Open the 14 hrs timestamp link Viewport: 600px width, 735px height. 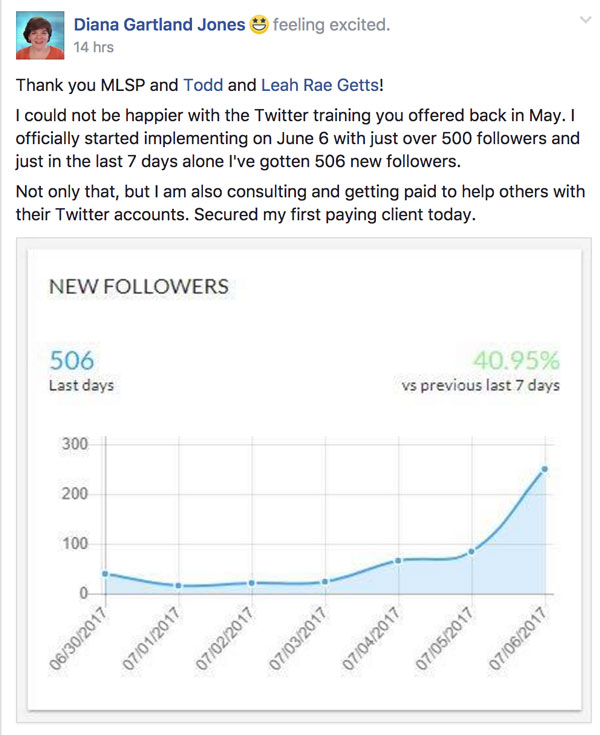(x=93, y=47)
